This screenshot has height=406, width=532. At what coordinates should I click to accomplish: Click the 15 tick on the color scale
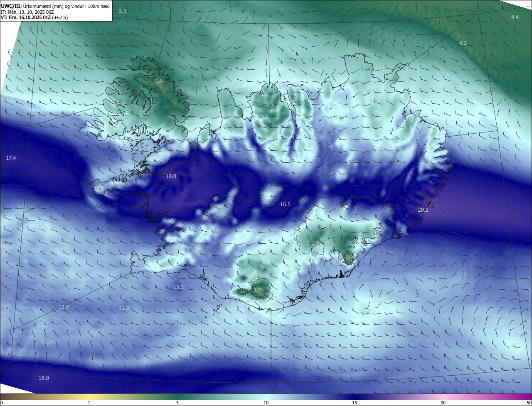[x=355, y=403]
